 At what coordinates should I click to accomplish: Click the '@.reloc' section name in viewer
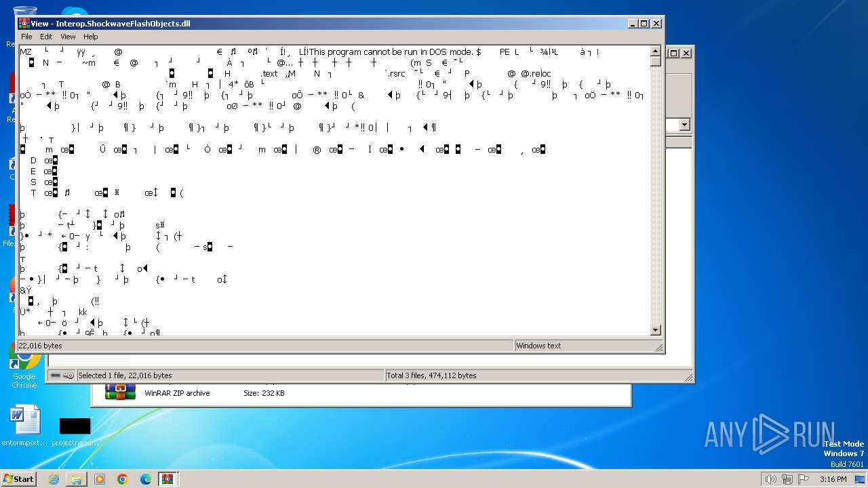point(536,74)
